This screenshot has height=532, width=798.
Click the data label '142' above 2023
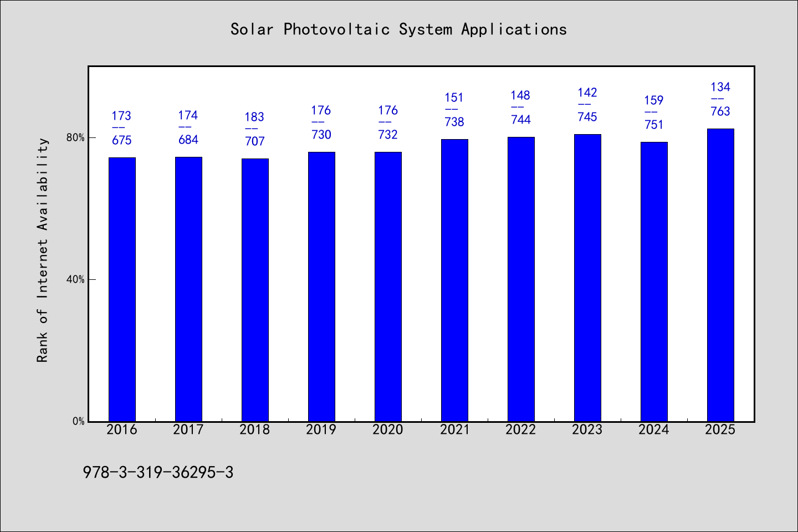coord(587,93)
